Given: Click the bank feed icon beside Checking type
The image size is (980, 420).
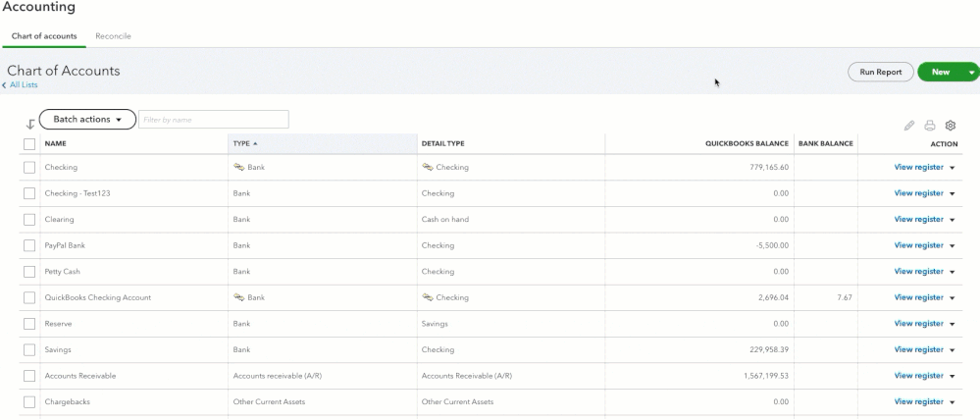Looking at the screenshot, I should (238, 168).
